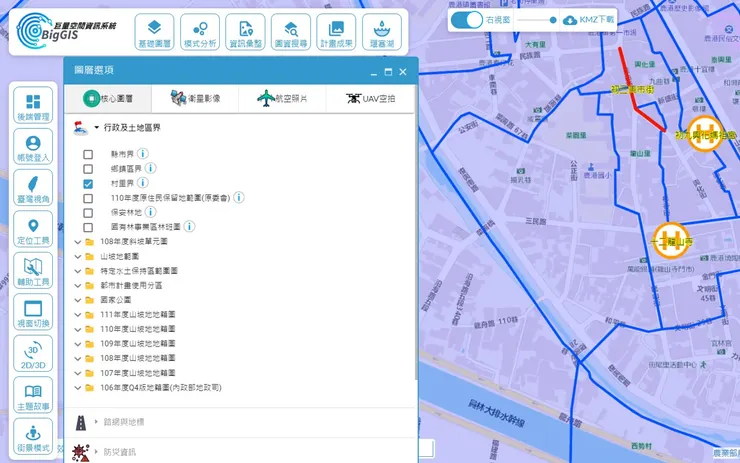This screenshot has height=463, width=740.
Task: Open 後端管理 backend management in sidebar
Action: pyautogui.click(x=33, y=105)
